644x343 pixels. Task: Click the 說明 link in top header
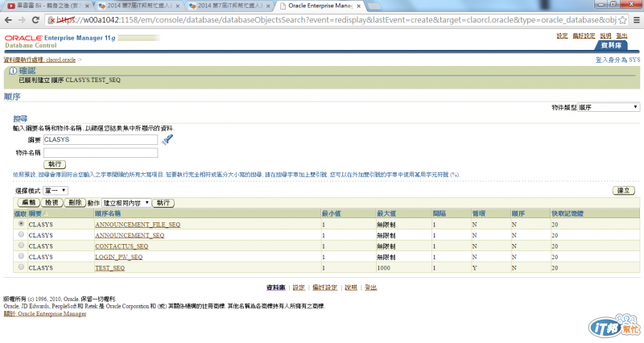tap(605, 35)
